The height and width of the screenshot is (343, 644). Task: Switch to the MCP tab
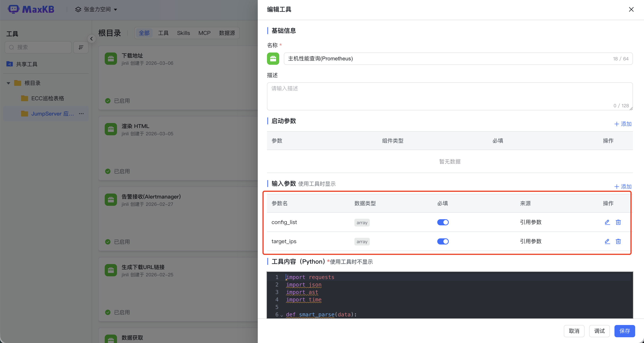click(204, 33)
